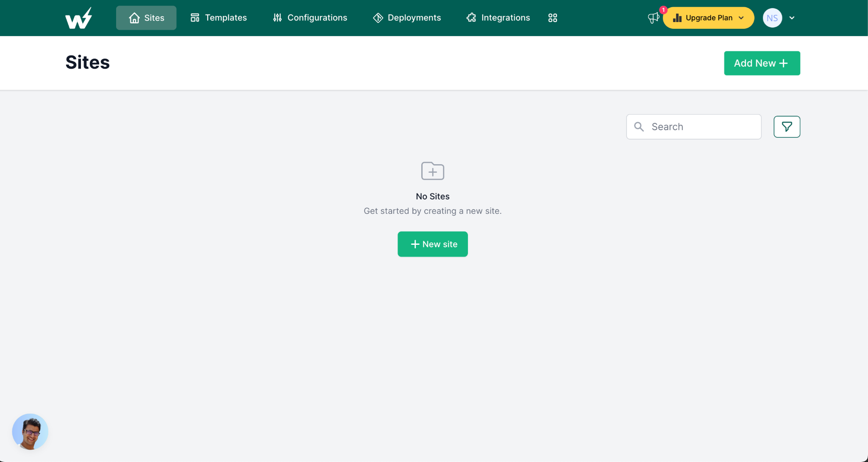The width and height of the screenshot is (868, 462).
Task: Click the grid apps icon in the navbar
Action: coord(553,18)
